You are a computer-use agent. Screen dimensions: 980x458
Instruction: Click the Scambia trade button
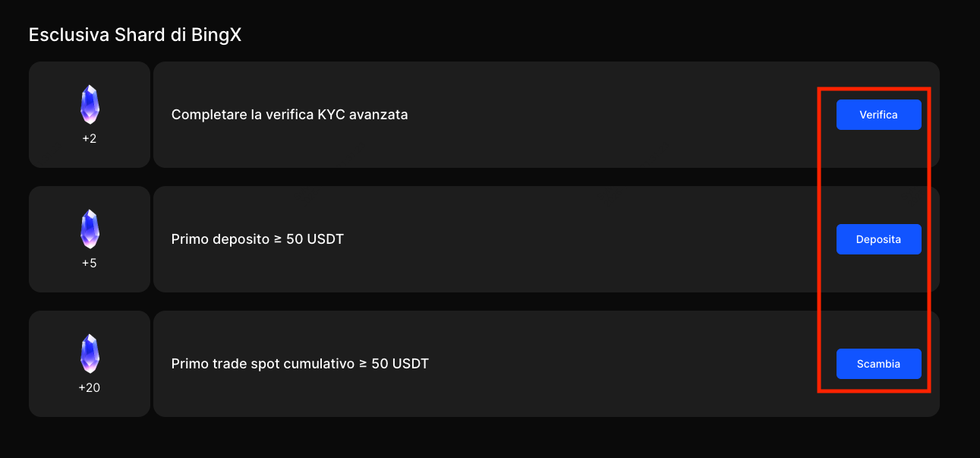click(878, 364)
